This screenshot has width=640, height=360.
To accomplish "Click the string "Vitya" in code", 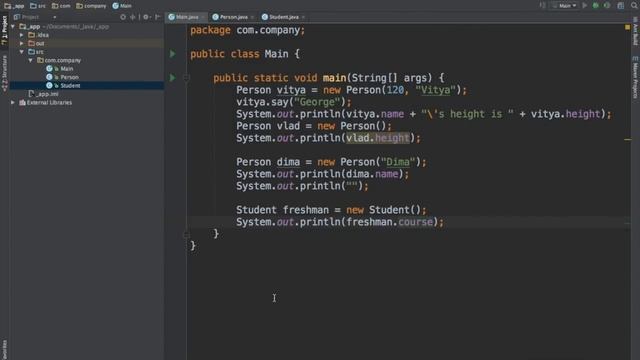I will pyautogui.click(x=435, y=90).
